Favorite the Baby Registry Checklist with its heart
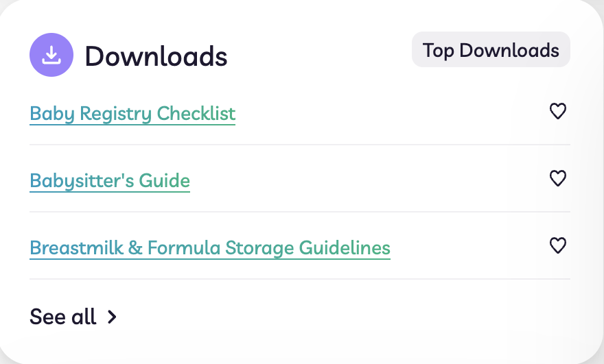 (x=557, y=111)
